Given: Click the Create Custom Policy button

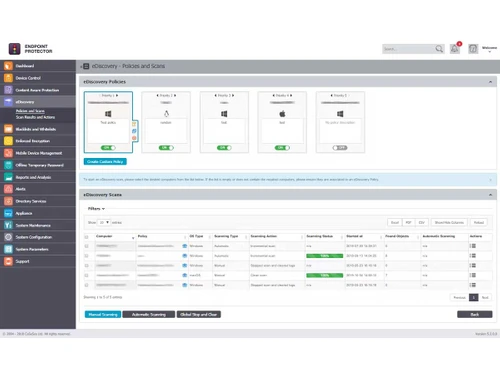Looking at the screenshot, I should 105,162.
